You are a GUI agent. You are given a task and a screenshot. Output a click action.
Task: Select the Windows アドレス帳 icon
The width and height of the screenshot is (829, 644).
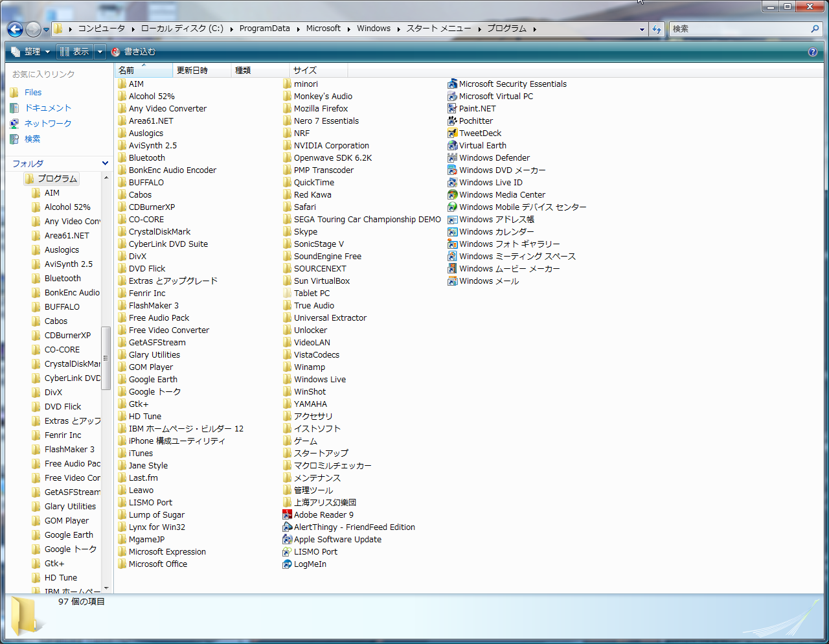[x=452, y=220]
